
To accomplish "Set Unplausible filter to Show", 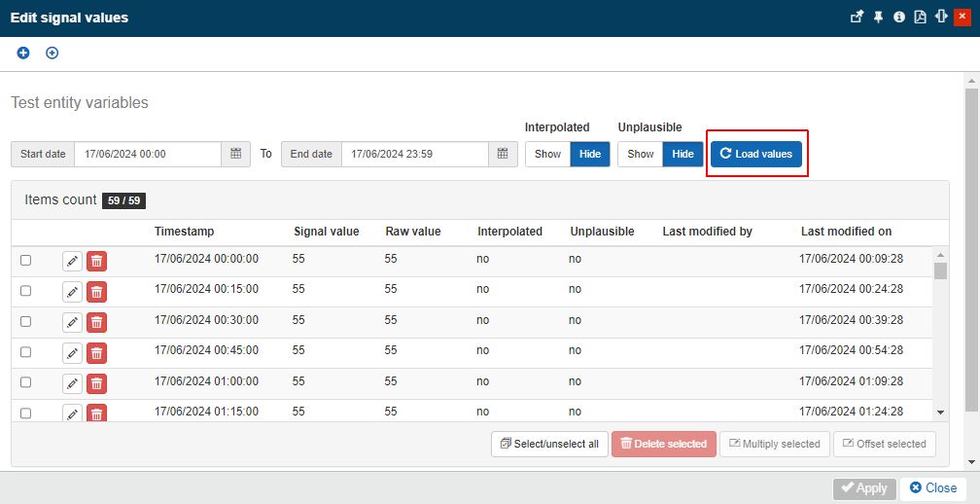I will pyautogui.click(x=640, y=154).
